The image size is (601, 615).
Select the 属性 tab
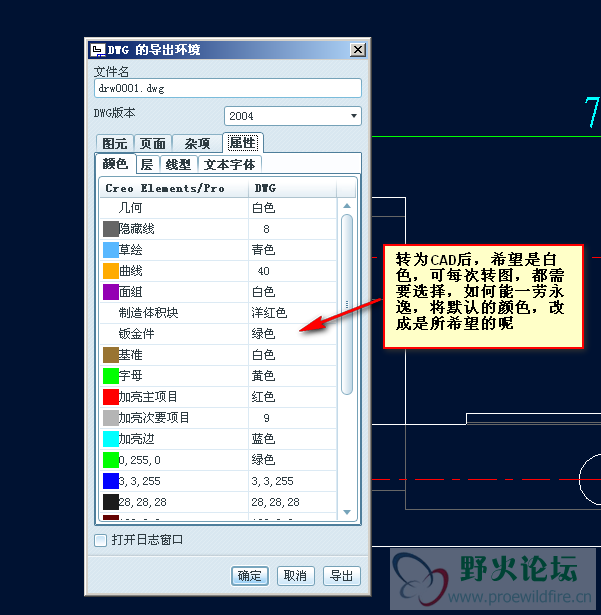point(243,142)
